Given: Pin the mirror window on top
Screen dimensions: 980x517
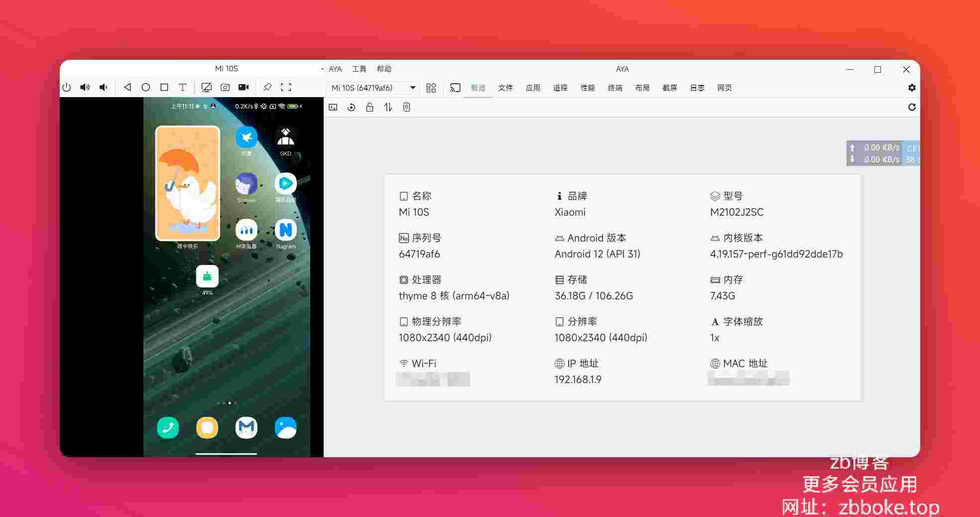Looking at the screenshot, I should click(267, 87).
